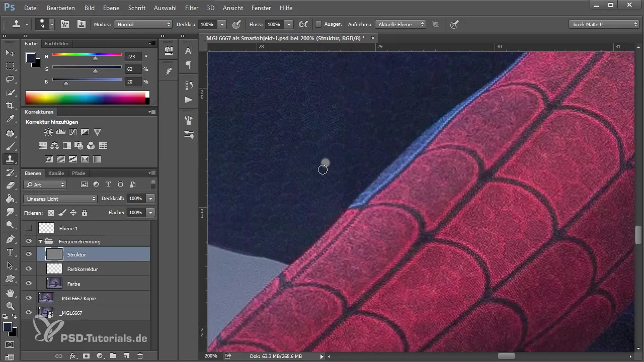The width and height of the screenshot is (644, 362).
Task: Toggle lock transparent pixels in Fixieren
Action: point(51,213)
